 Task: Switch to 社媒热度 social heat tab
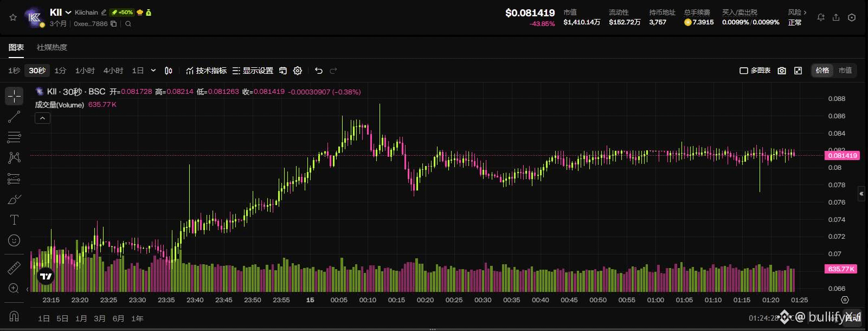pos(52,48)
